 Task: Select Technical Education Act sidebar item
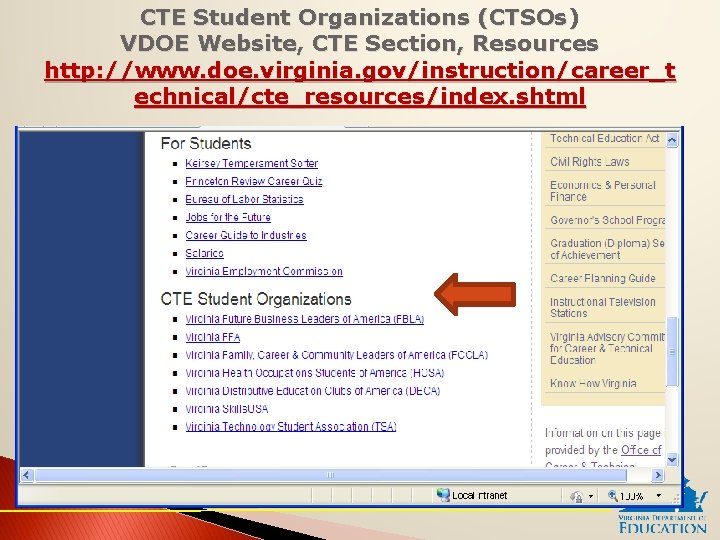[x=604, y=138]
